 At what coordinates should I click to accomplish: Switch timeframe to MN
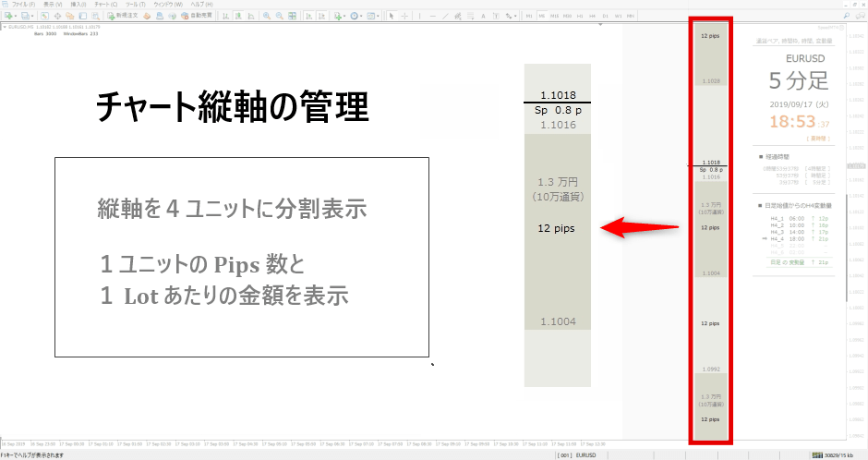click(x=631, y=16)
